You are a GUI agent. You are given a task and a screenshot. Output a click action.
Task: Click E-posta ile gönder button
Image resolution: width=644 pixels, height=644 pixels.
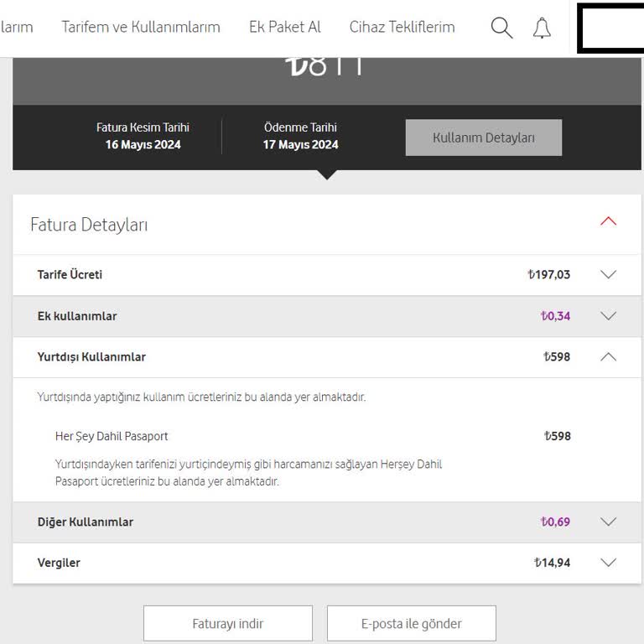coord(412,624)
